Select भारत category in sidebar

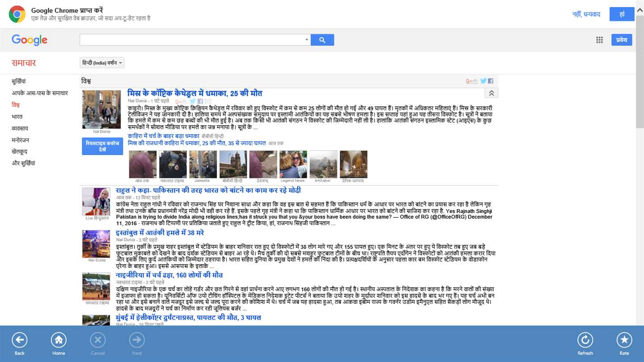coord(17,116)
